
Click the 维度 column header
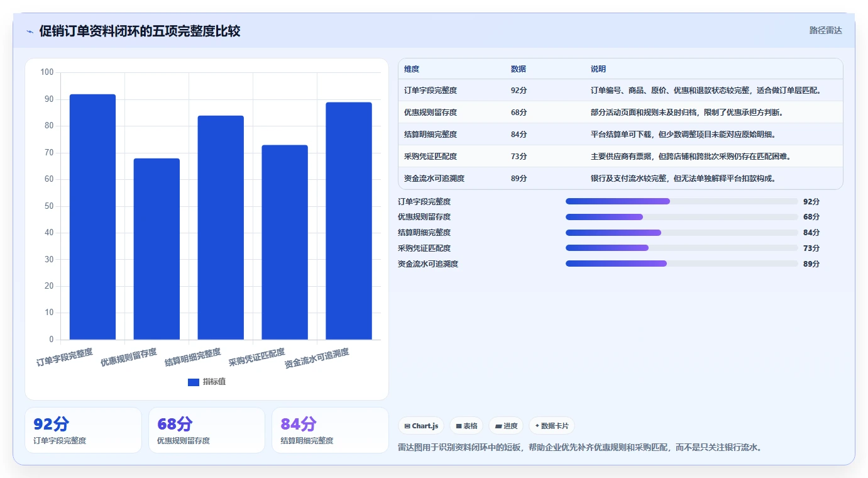[x=412, y=69]
